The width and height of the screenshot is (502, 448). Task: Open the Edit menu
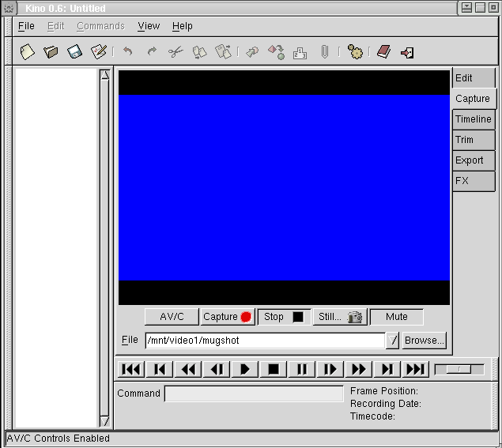click(55, 26)
